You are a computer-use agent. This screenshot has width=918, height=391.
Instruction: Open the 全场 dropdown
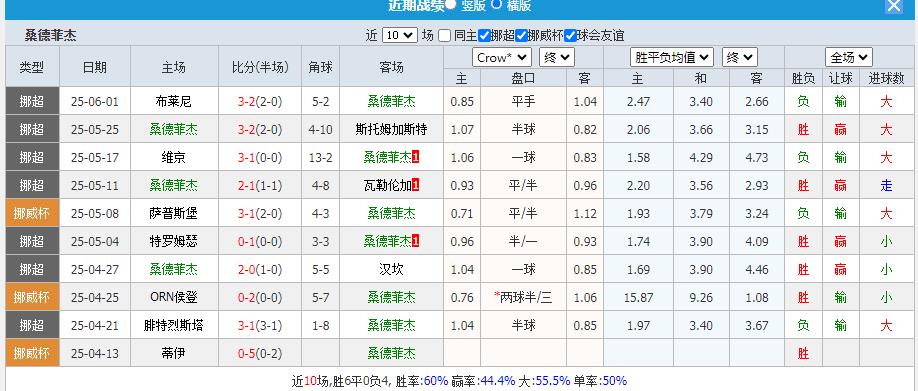coord(849,57)
